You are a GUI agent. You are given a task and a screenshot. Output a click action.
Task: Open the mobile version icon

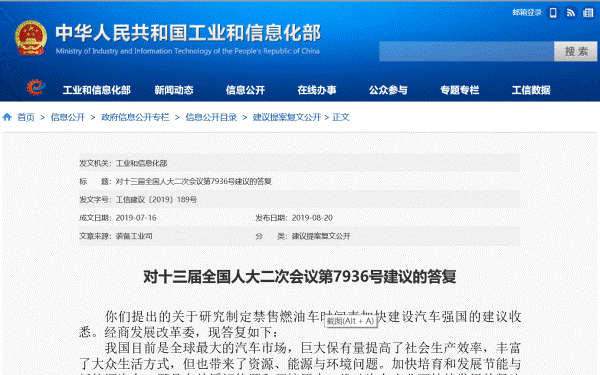point(553,13)
